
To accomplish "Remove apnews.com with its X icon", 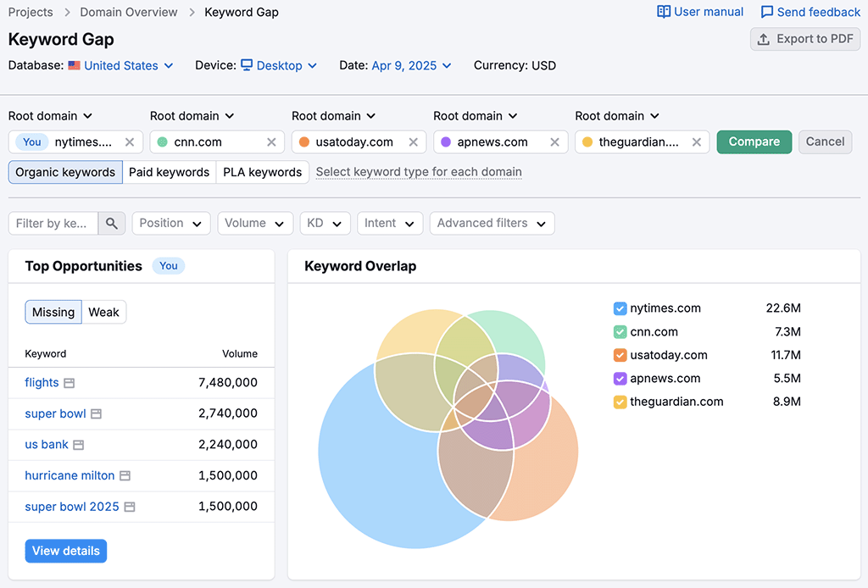I will (x=554, y=142).
